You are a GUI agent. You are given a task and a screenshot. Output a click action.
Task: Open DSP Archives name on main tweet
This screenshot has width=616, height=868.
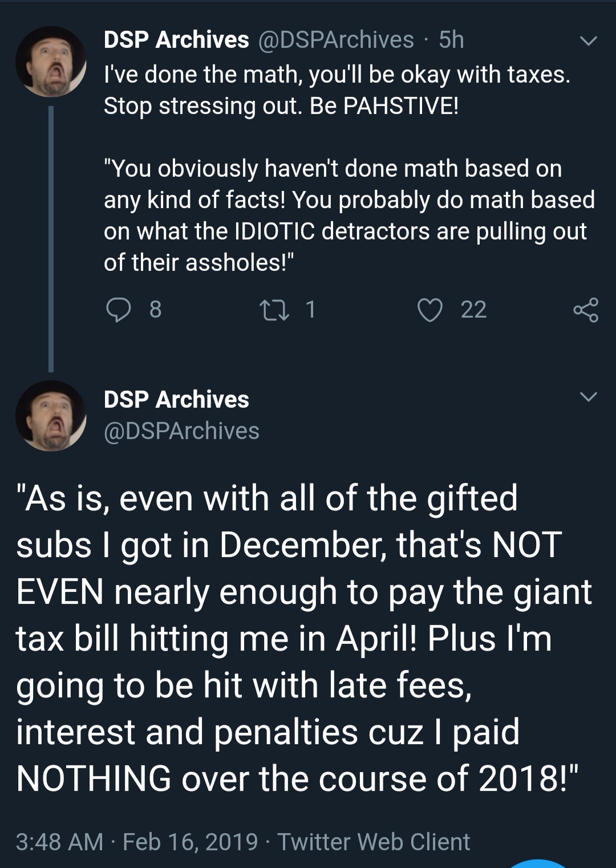[176, 399]
